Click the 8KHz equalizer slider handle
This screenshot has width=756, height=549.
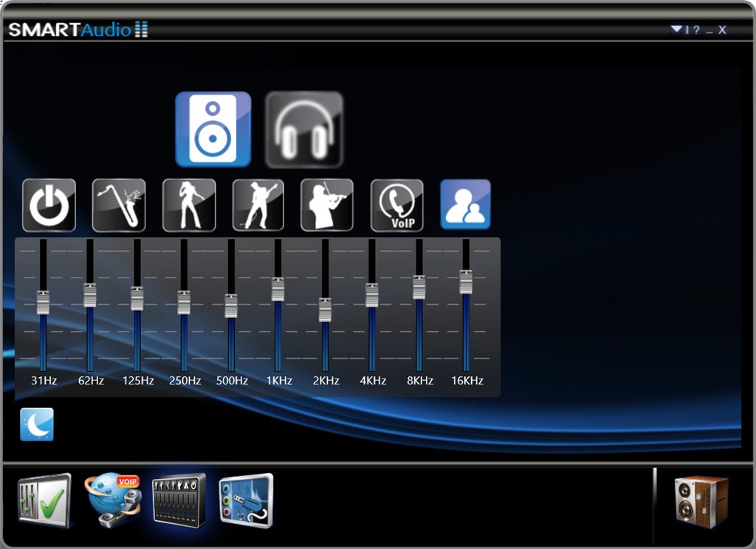click(419, 287)
